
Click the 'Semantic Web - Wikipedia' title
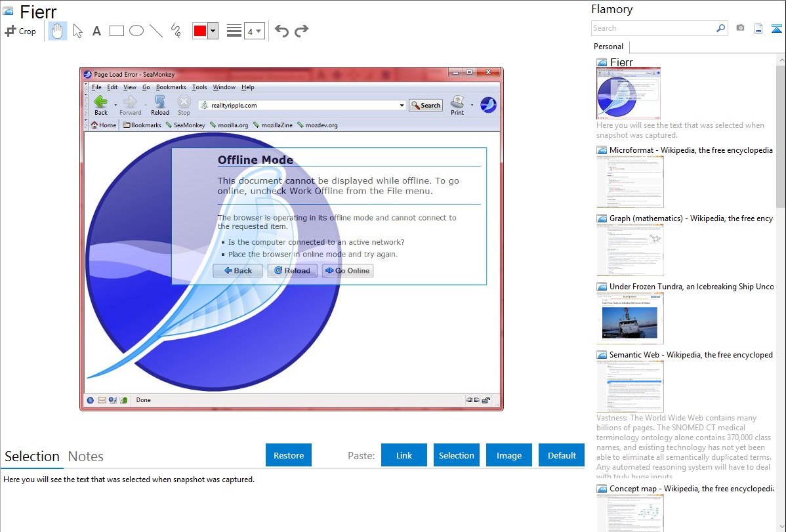click(691, 354)
